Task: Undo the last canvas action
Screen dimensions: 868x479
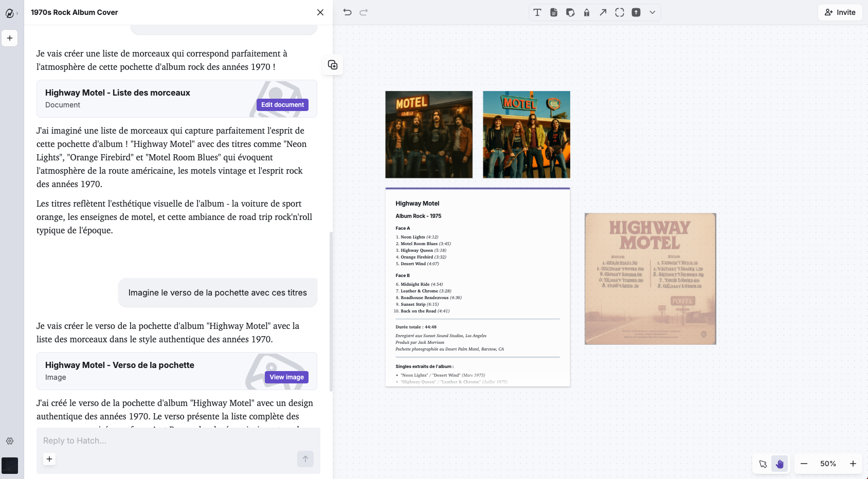Action: click(x=348, y=12)
